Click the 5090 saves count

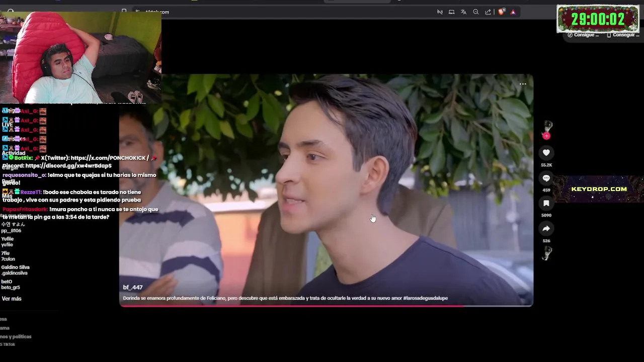pos(546,215)
